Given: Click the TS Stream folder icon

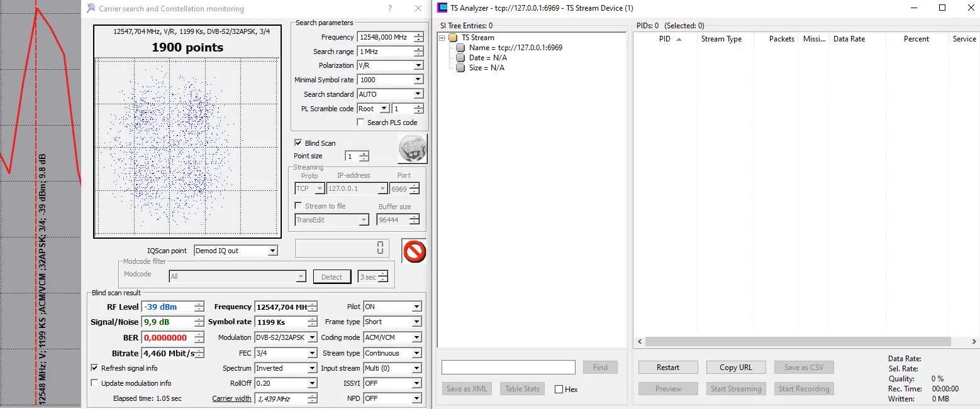Looking at the screenshot, I should 453,38.
